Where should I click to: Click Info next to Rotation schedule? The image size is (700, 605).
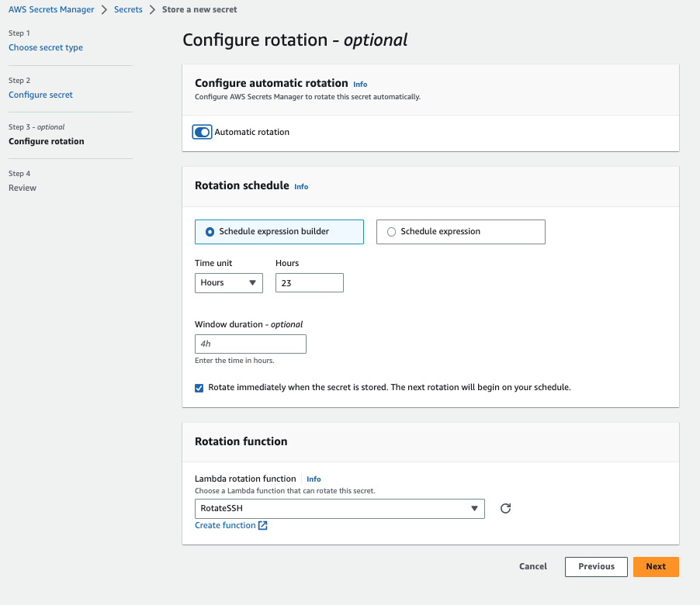(x=301, y=187)
